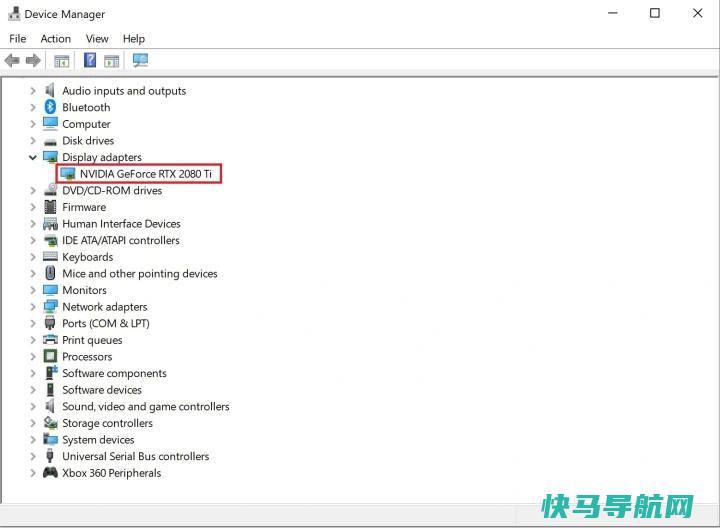Viewport: 720px width, 528px height.
Task: Expand the Human Interface Devices chevron
Action: tap(33, 224)
